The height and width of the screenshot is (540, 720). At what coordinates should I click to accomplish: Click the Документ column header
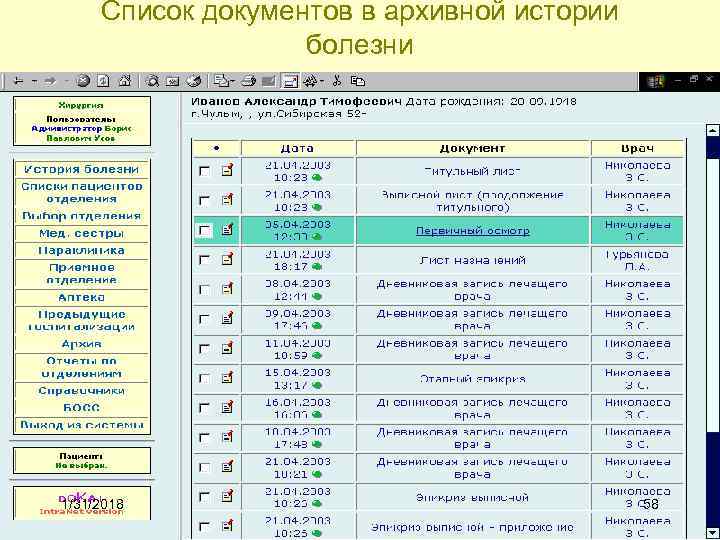pyautogui.click(x=472, y=148)
